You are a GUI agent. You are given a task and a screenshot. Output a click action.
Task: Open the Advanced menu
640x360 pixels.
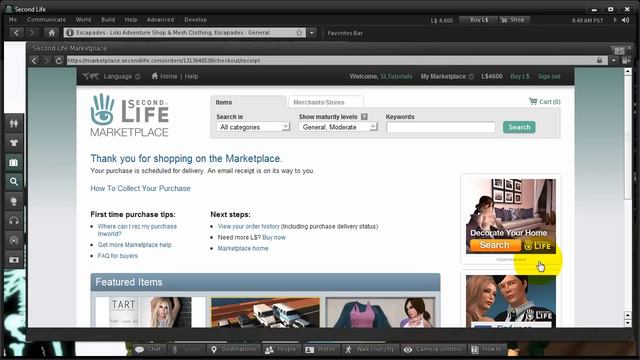click(160, 20)
